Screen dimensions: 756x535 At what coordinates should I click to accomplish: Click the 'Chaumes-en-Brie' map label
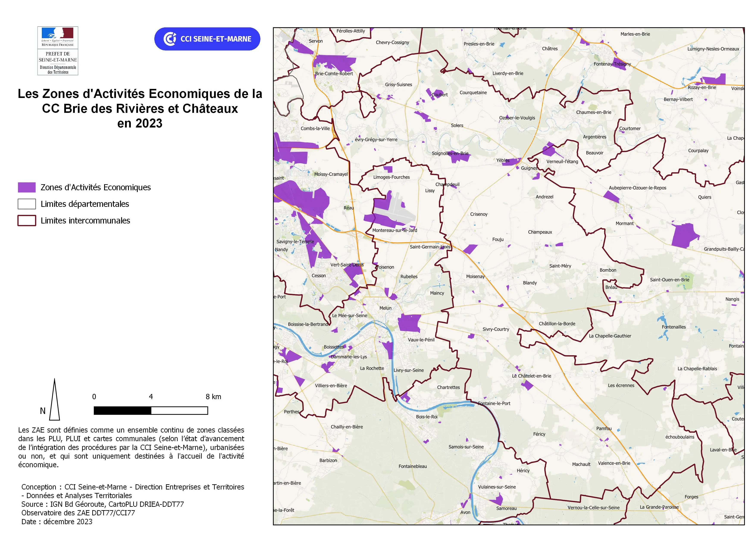tap(594, 112)
